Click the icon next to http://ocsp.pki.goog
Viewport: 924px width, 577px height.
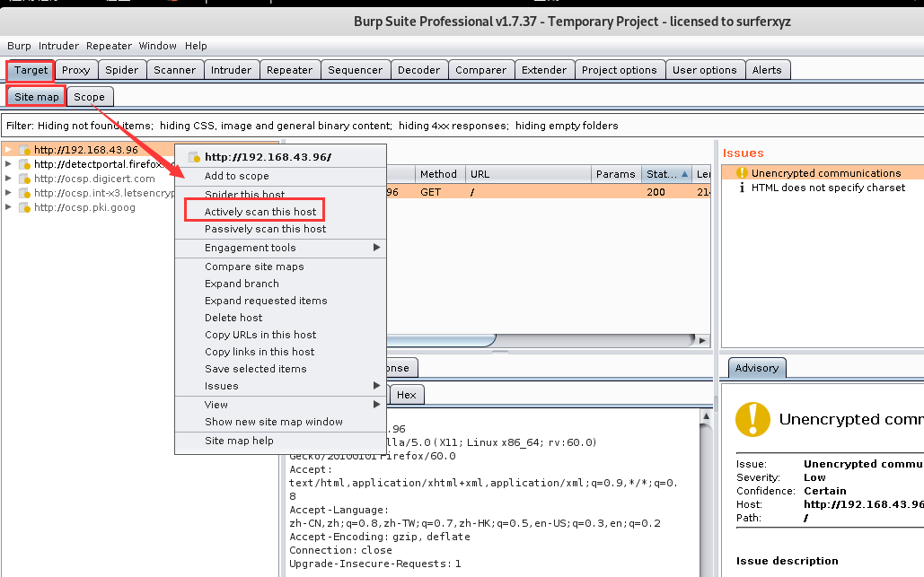[x=24, y=207]
